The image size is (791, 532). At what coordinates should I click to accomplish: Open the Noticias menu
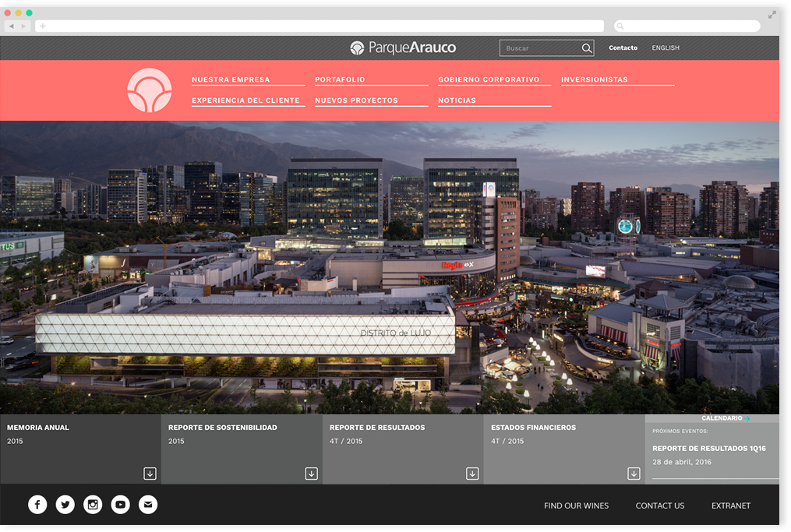(457, 100)
